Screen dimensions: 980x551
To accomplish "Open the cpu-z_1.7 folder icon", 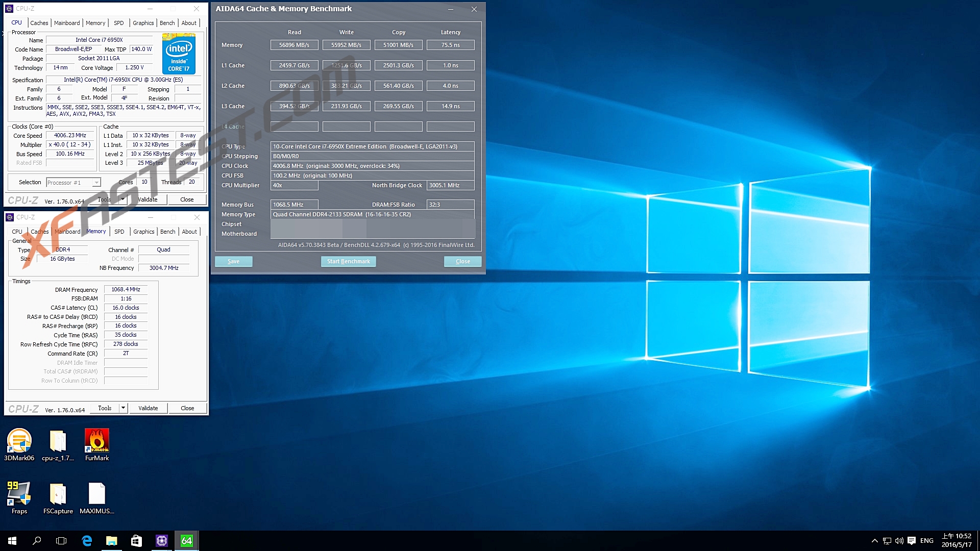I will (58, 442).
